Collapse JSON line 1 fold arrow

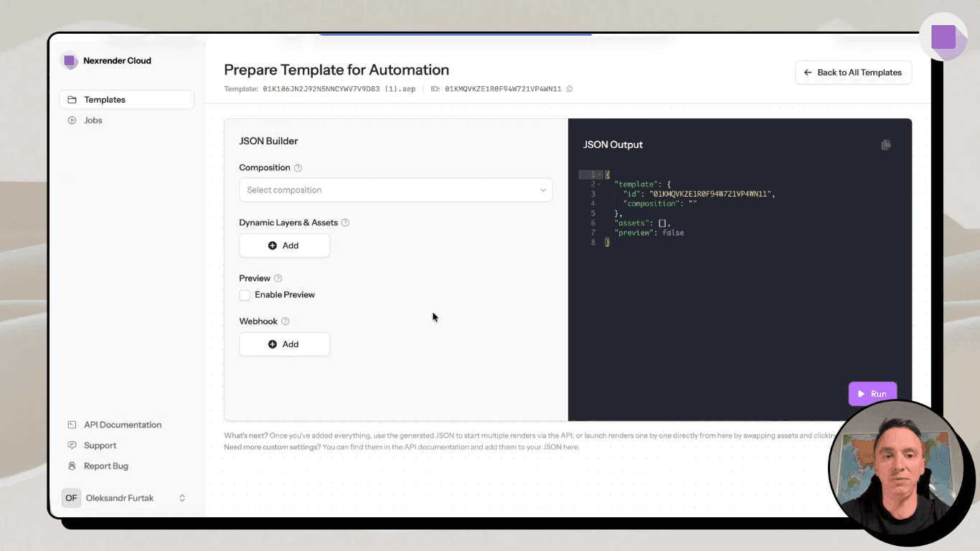tap(600, 175)
